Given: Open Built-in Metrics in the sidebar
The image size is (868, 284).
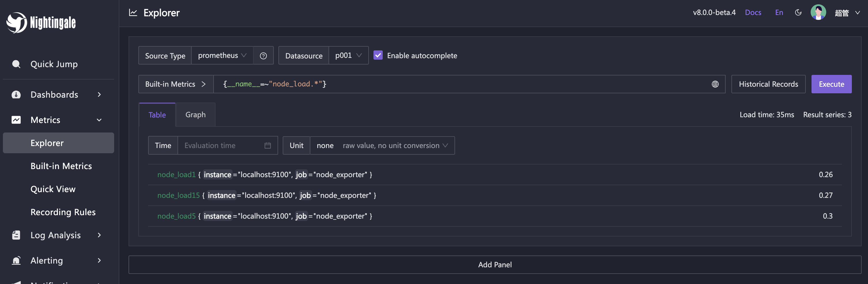Looking at the screenshot, I should [61, 166].
